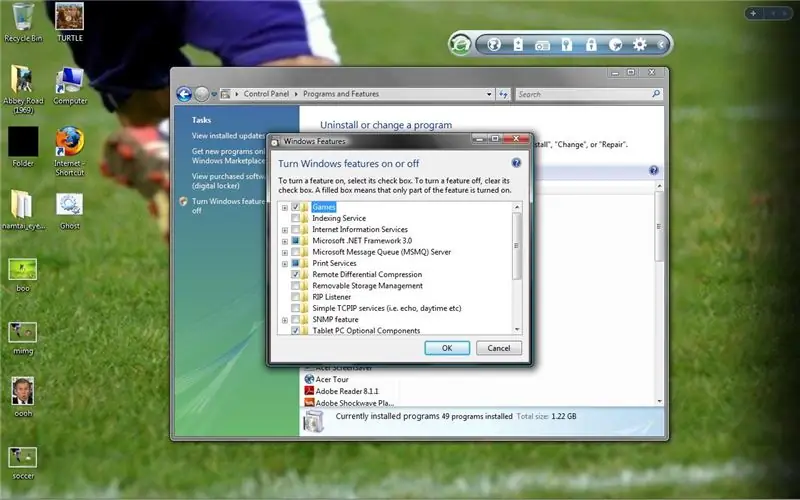Collapse the Acer toolbar with the arrow
Viewport: 800px width, 500px height.
tap(661, 45)
